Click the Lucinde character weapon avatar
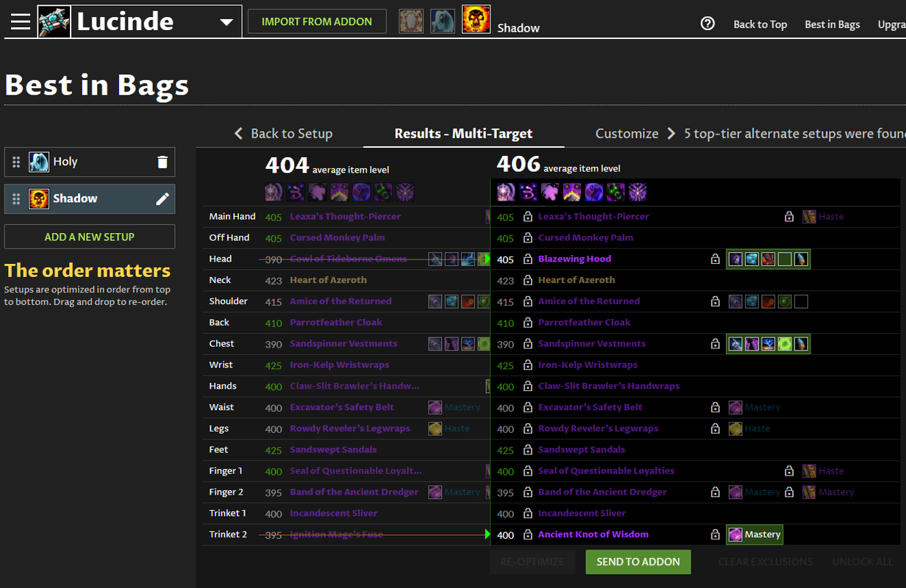 [54, 21]
